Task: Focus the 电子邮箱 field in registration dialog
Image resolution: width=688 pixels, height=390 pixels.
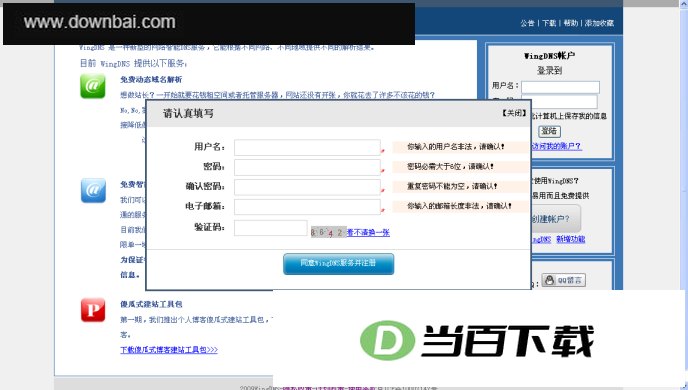Action: [307, 207]
